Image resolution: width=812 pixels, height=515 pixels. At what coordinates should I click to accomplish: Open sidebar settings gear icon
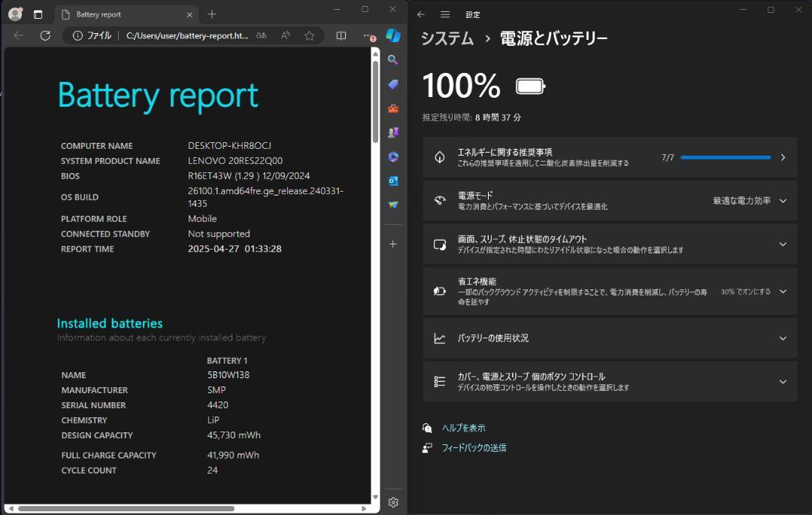tap(393, 502)
